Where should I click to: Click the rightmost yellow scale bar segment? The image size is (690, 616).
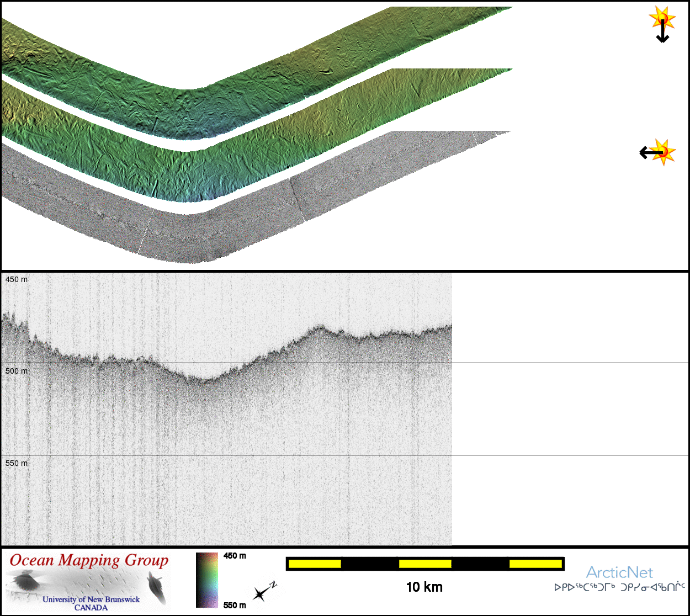[535, 564]
